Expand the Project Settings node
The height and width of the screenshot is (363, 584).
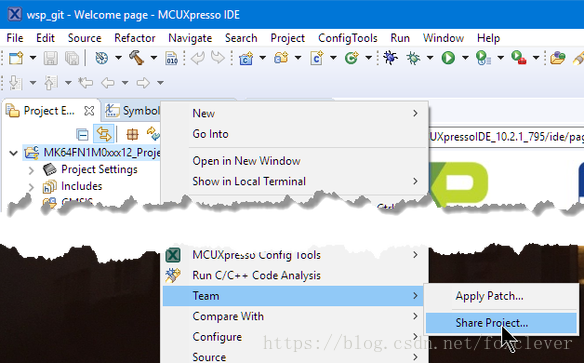(31, 171)
